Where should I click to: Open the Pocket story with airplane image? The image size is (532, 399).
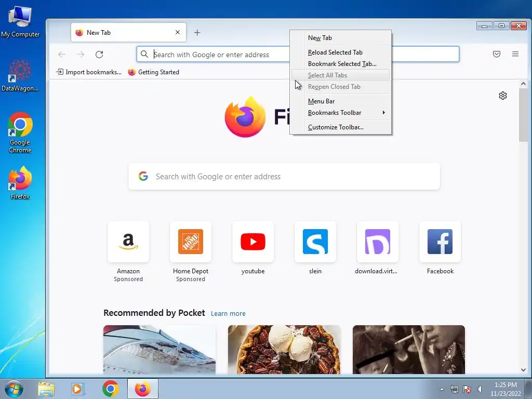click(x=159, y=350)
